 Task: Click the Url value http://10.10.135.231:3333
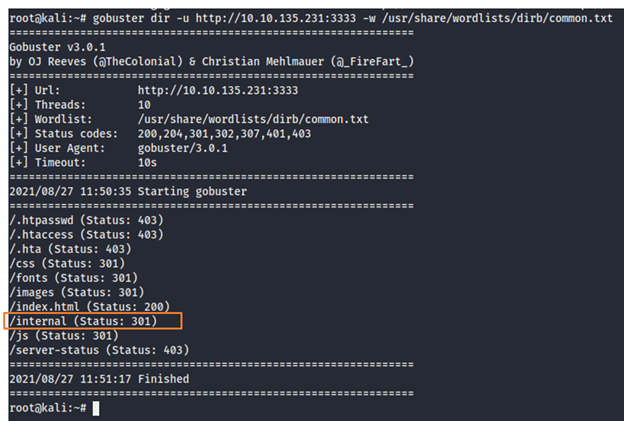tap(218, 90)
